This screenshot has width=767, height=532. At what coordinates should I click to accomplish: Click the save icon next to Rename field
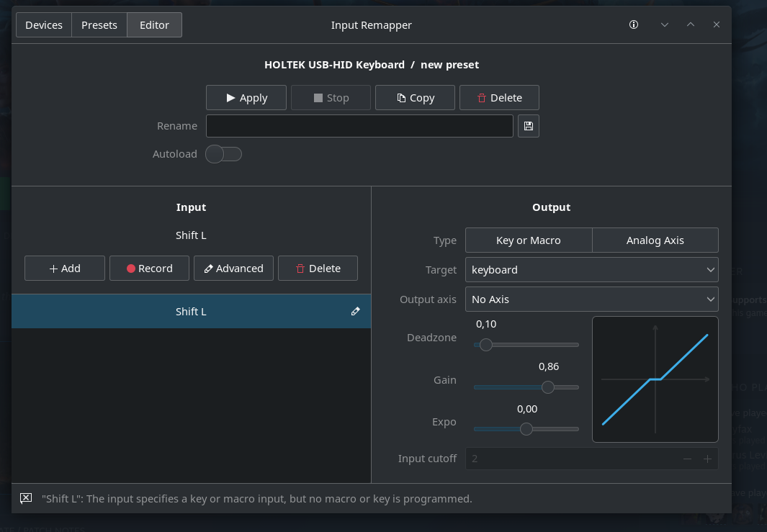coord(529,126)
